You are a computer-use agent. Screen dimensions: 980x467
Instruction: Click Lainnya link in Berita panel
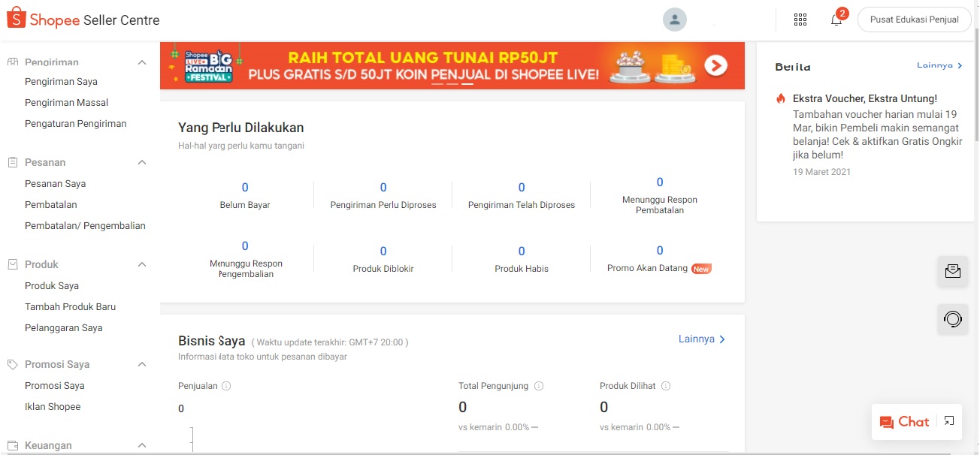pos(939,65)
